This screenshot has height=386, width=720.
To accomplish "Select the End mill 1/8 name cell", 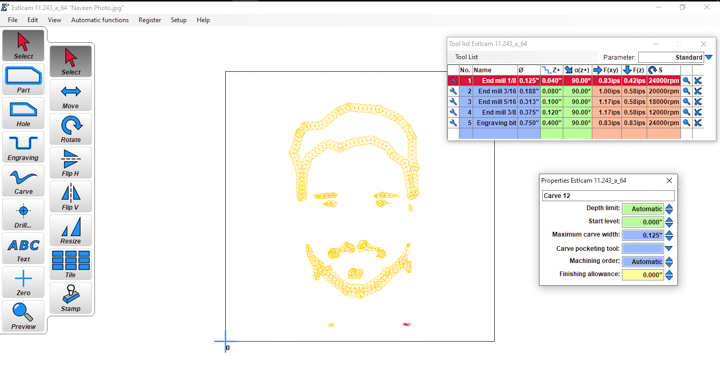I will click(x=495, y=80).
